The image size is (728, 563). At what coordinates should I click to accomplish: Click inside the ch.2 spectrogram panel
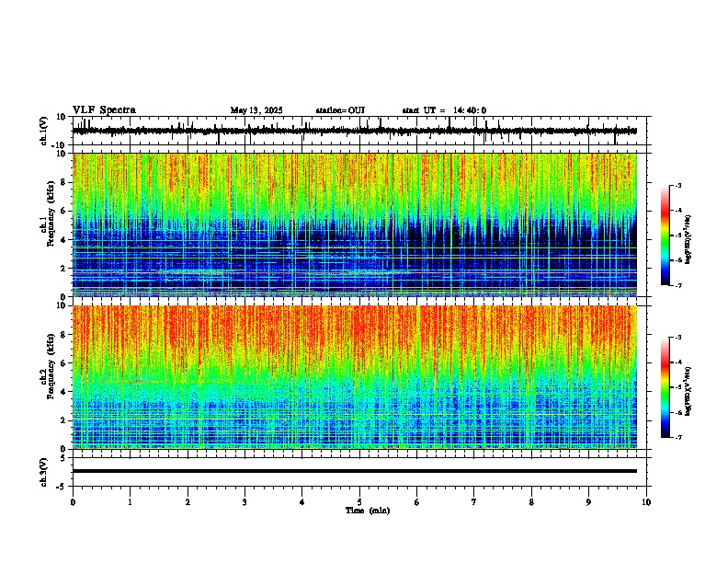[x=355, y=377]
